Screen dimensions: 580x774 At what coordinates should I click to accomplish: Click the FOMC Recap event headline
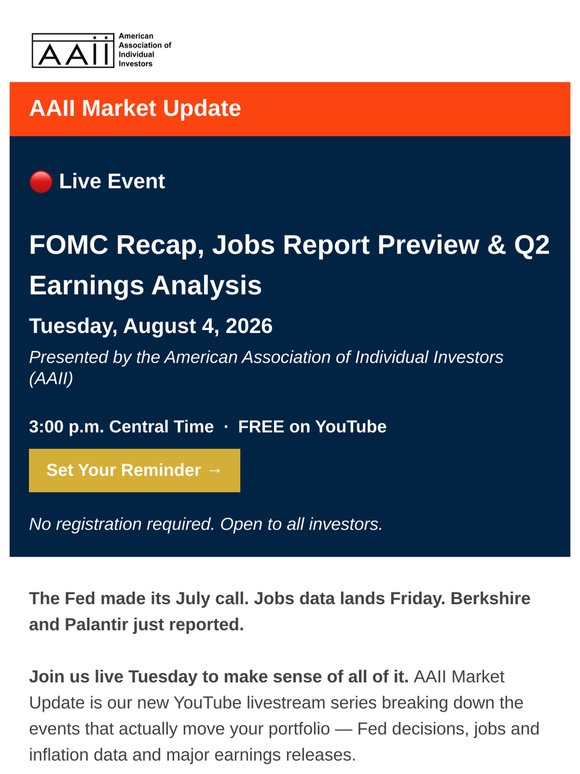tap(289, 265)
